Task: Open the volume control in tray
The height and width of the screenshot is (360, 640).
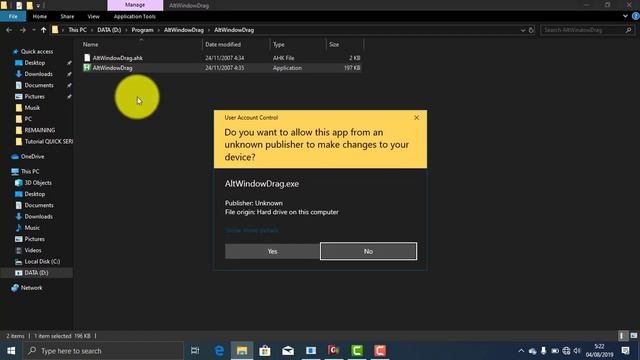Action: (x=577, y=351)
